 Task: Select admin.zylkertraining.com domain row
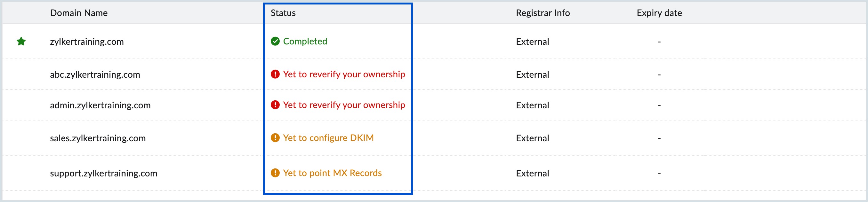[100, 105]
